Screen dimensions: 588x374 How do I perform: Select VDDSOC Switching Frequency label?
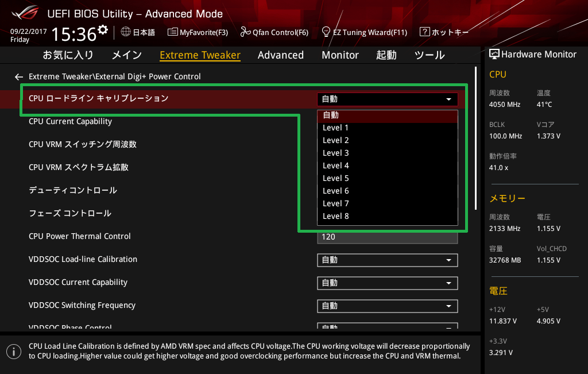82,306
